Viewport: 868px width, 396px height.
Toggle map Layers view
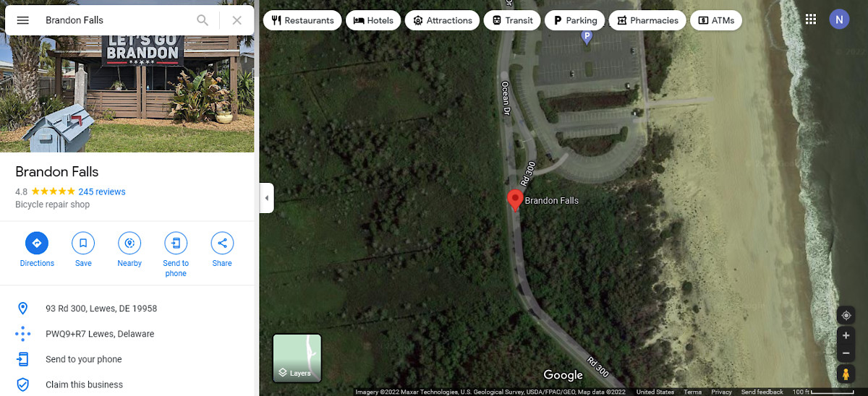tap(297, 358)
